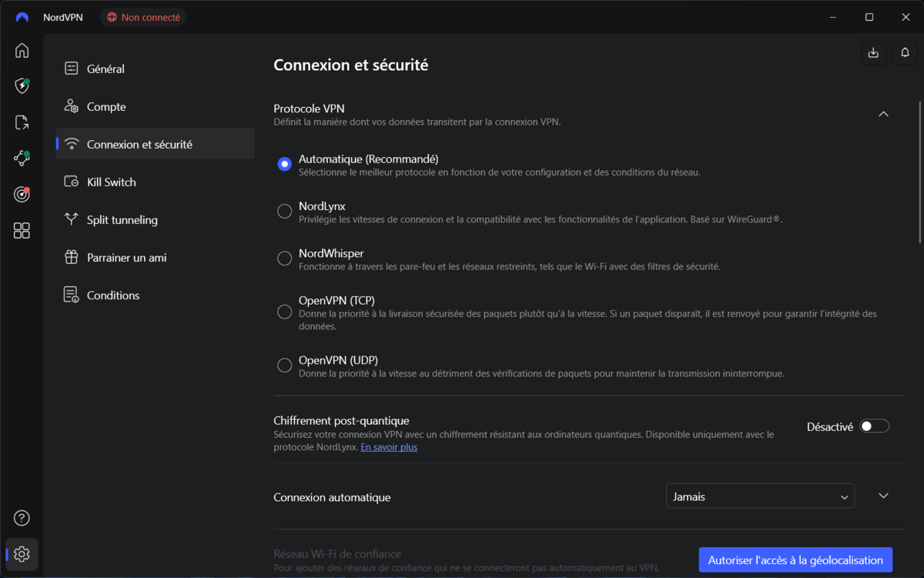This screenshot has width=924, height=578.
Task: Open the Meshnet nodes icon
Action: [x=22, y=158]
